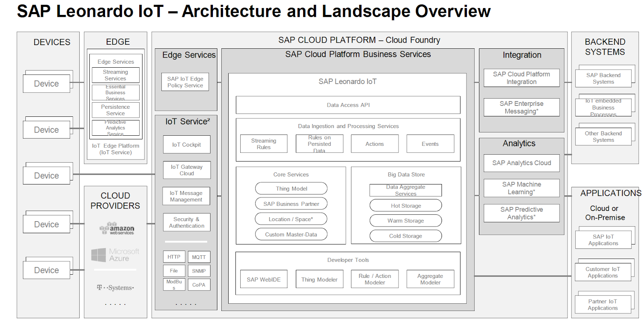Viewport: 644px width, 323px height.
Task: Click the "Developer Tools" heading
Action: pyautogui.click(x=348, y=260)
